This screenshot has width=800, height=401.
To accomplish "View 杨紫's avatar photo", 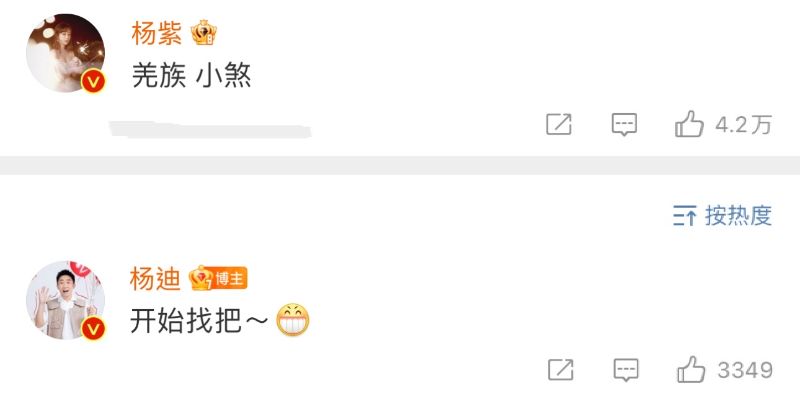I will tap(65, 53).
